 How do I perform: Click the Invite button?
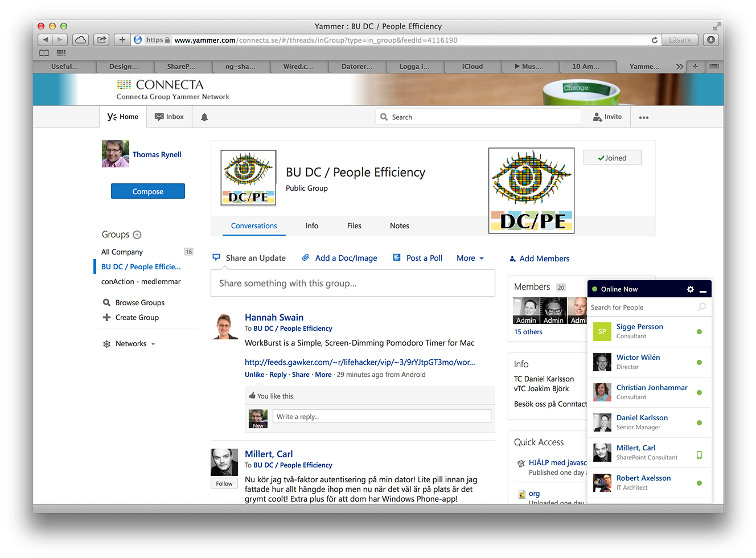(x=607, y=117)
